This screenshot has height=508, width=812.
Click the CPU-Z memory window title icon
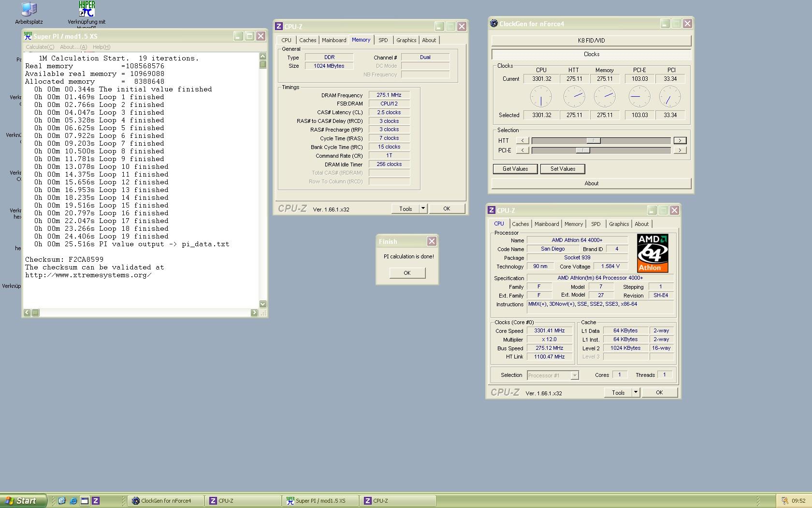[279, 27]
